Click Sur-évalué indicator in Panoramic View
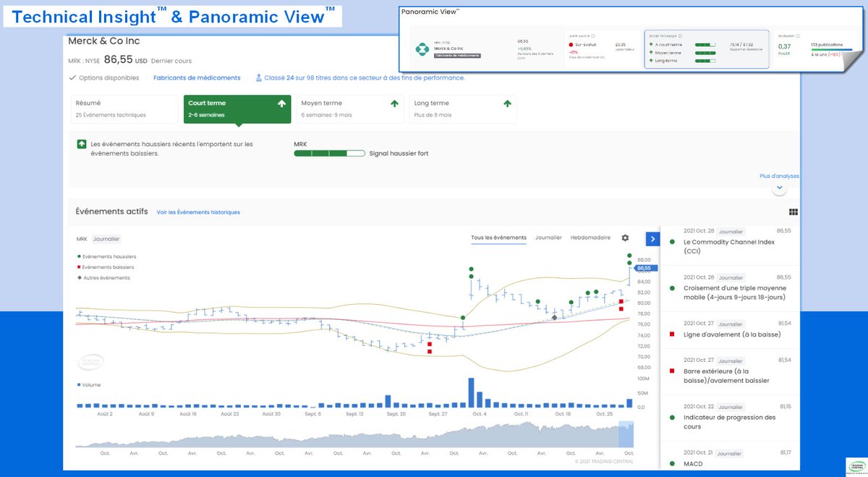This screenshot has width=868, height=477. 584,44
